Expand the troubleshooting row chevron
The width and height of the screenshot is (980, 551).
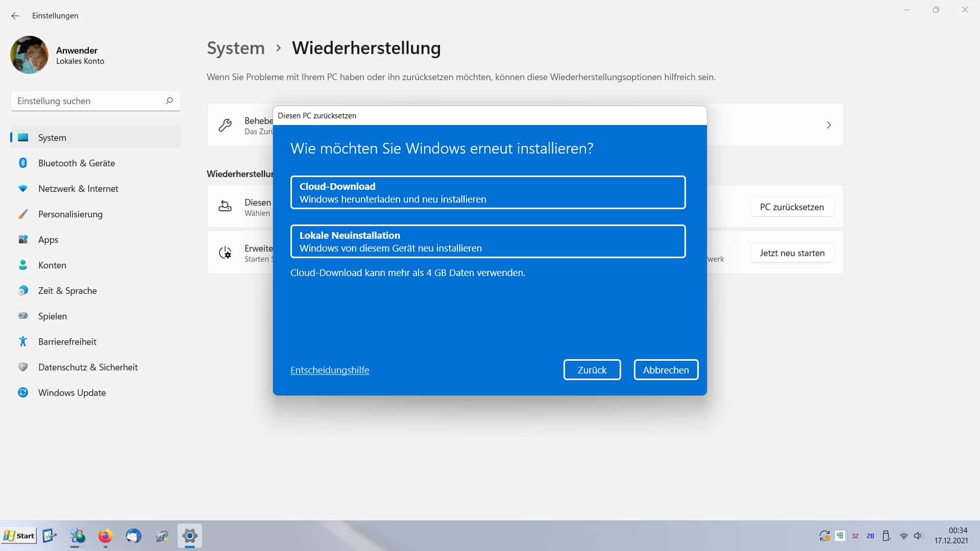[x=828, y=125]
